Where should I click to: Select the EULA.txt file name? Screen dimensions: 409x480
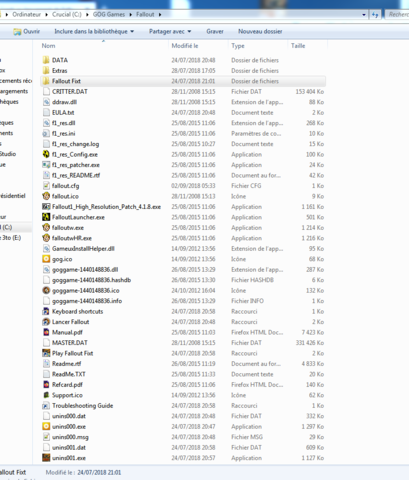point(63,112)
